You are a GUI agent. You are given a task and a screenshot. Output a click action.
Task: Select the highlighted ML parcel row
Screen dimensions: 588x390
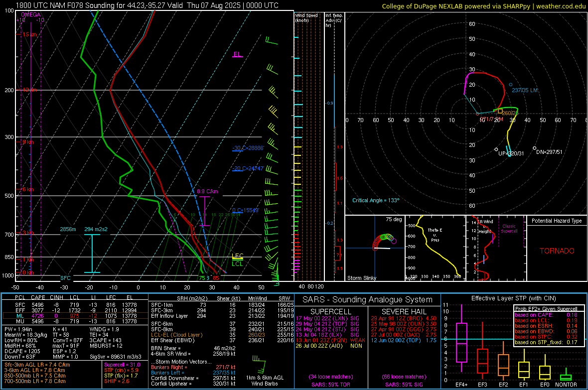[x=75, y=316]
